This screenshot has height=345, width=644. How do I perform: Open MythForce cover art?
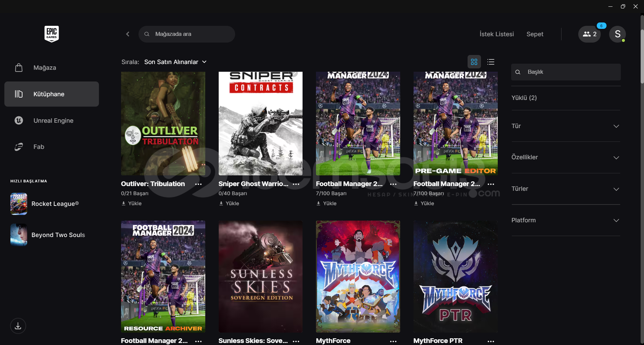coord(358,277)
